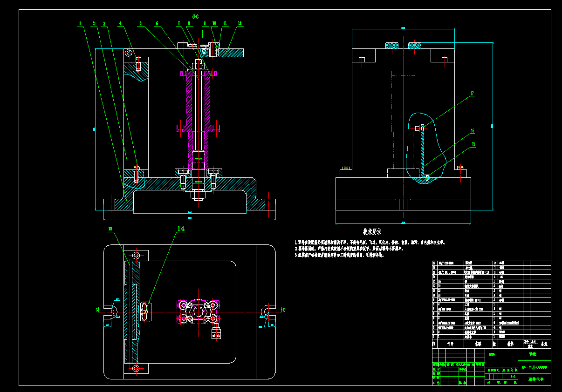Select balloon number 12 in section view

(240, 23)
